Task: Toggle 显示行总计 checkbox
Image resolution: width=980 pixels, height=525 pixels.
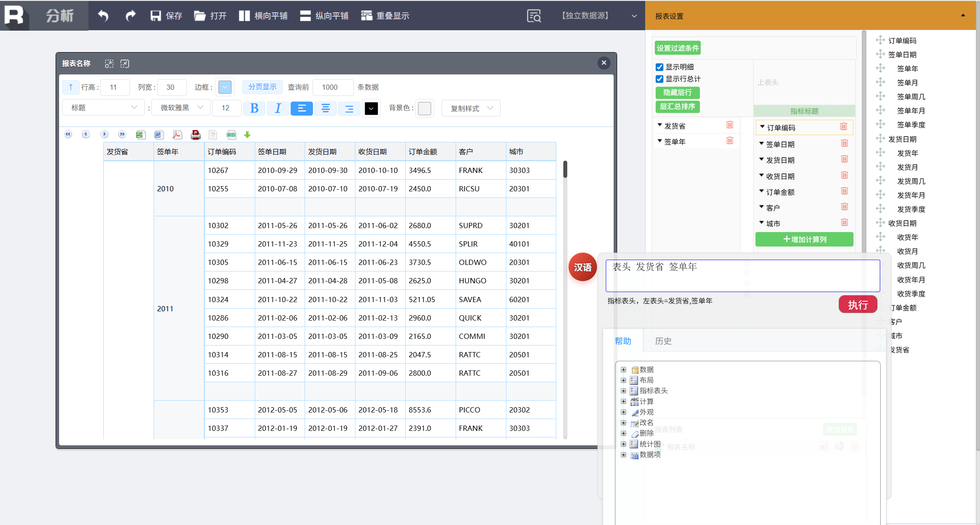Action: [x=659, y=79]
